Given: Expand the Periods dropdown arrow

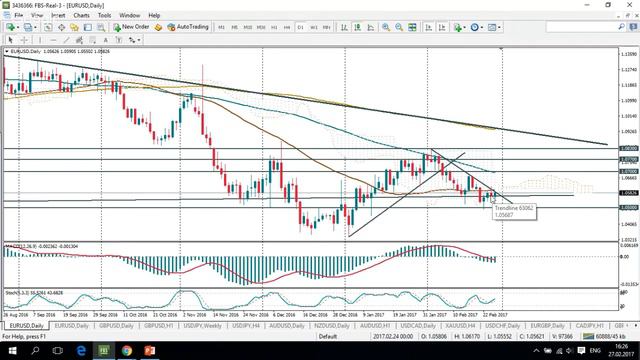Looking at the screenshot, I should 482,27.
